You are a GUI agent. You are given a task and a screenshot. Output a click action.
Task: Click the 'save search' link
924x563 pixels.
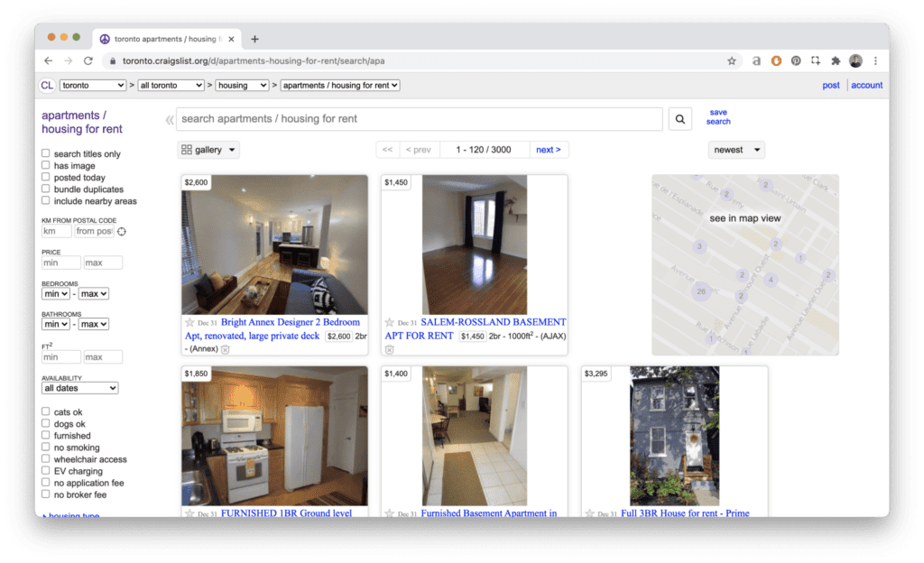click(x=718, y=116)
